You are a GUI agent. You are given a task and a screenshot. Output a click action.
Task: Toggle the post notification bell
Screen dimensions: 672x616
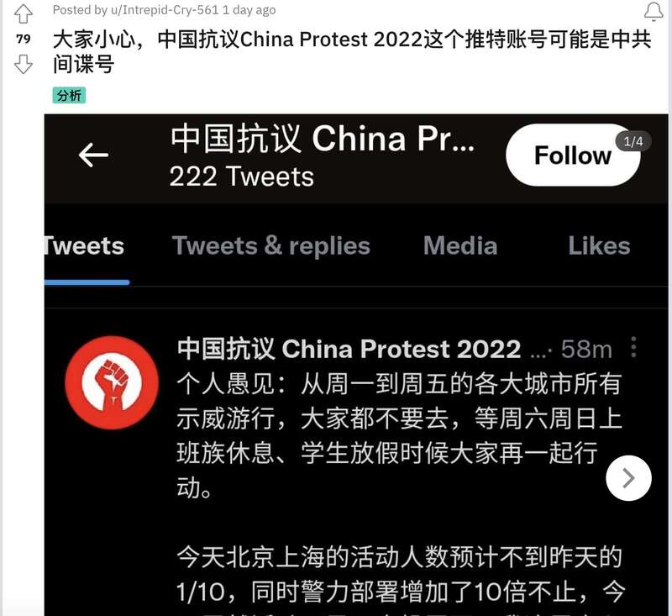654,12
